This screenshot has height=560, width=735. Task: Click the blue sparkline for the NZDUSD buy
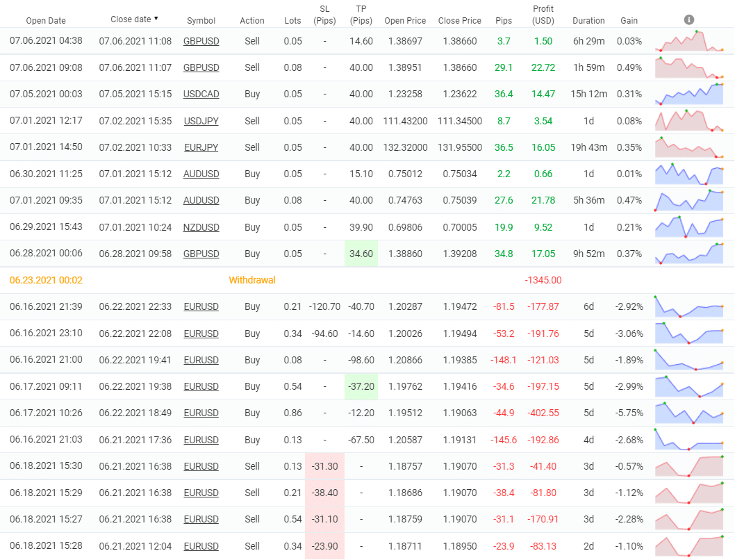(x=689, y=227)
